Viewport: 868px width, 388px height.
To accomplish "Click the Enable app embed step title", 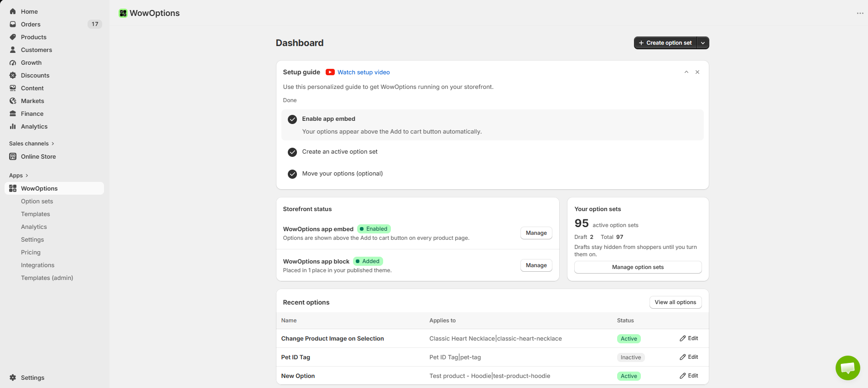I will (x=328, y=119).
